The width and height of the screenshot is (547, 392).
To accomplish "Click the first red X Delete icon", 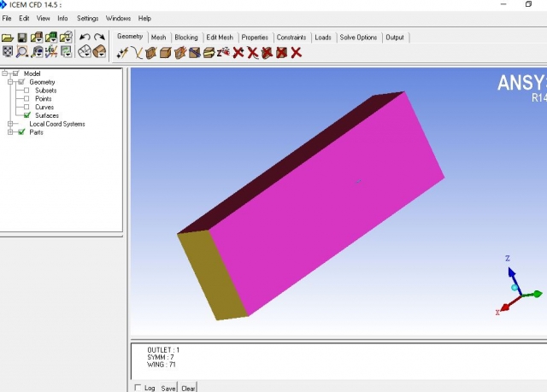I will point(238,53).
